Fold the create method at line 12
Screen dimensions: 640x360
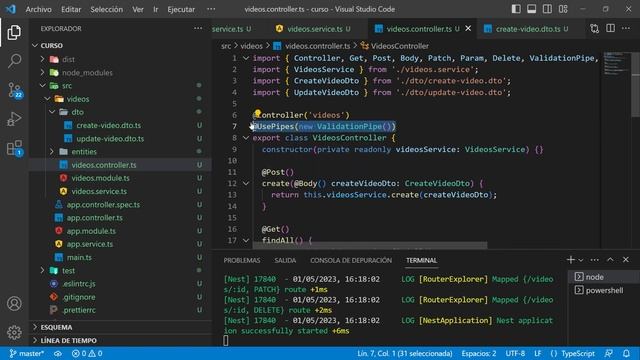click(x=246, y=183)
